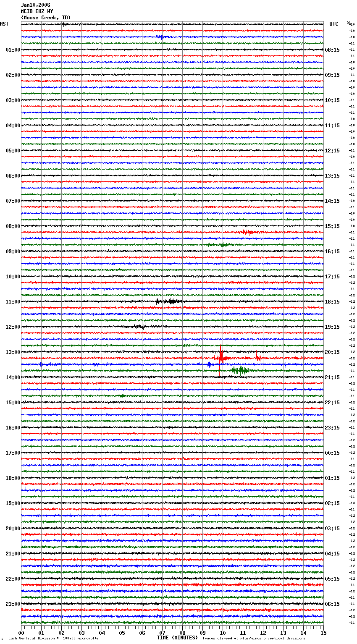This screenshot has width=357, height=644.
Task: Pick the 06:00 MST time label
Action: (13, 176)
